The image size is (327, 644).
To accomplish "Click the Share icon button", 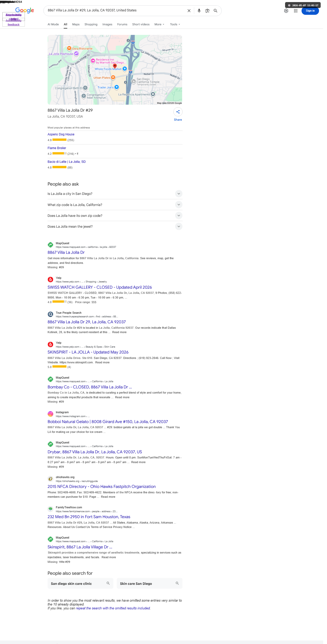I will click(x=178, y=112).
